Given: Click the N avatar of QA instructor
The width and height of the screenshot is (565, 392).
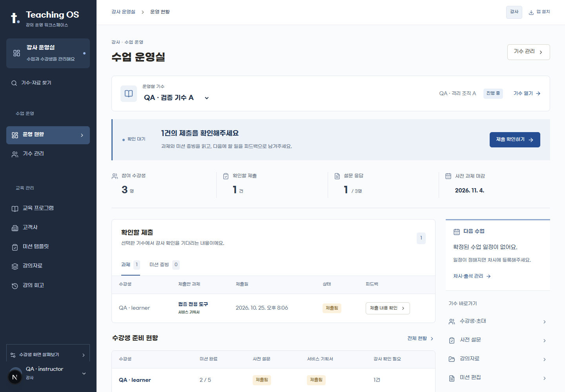Looking at the screenshot, I should coord(15,377).
